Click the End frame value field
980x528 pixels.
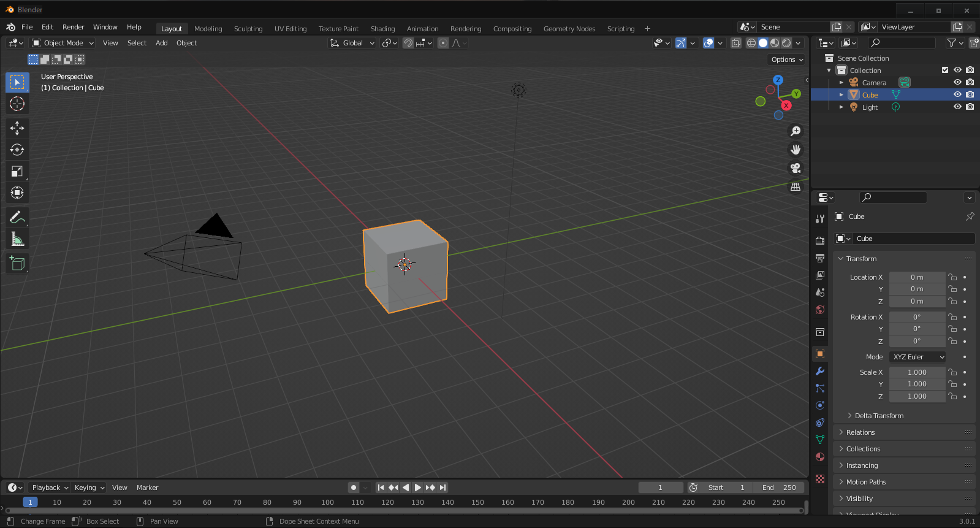779,488
